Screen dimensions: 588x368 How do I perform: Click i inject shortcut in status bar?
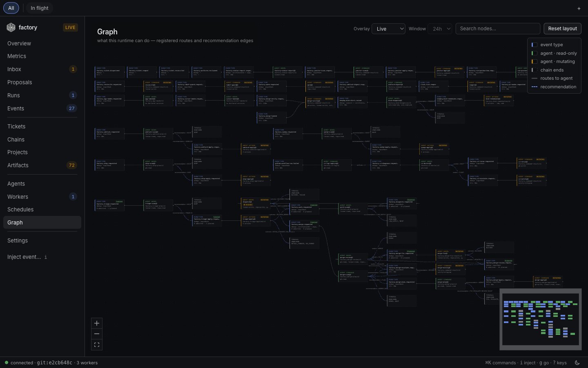pyautogui.click(x=528, y=363)
